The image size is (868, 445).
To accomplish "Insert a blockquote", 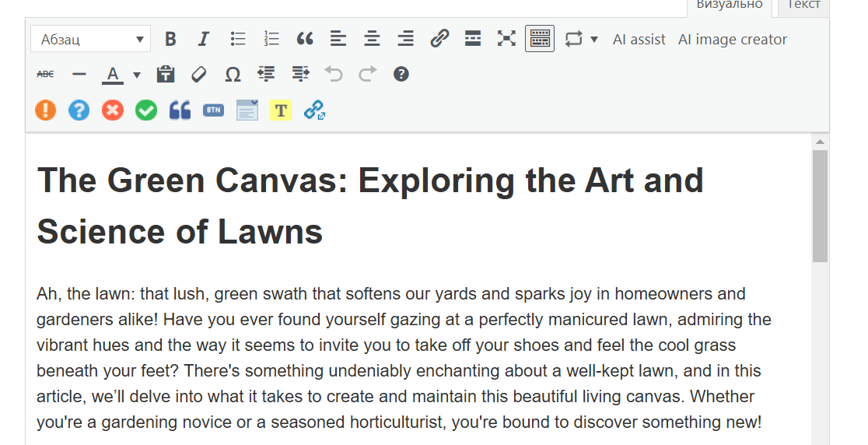I will tap(305, 39).
